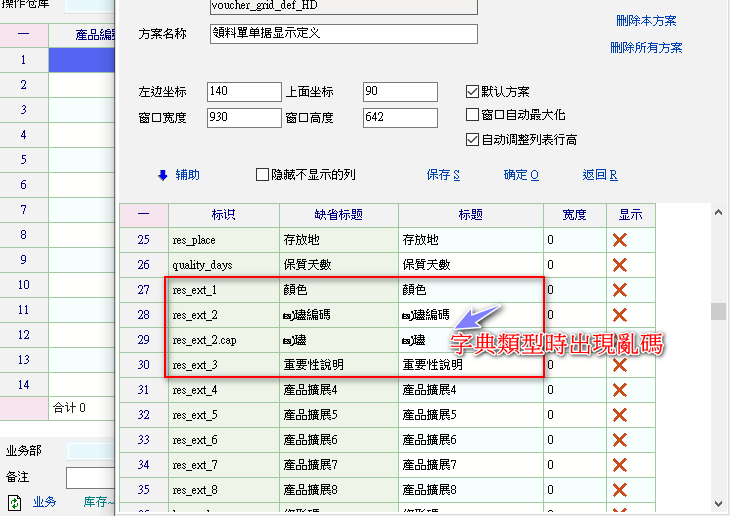730x516 pixels.
Task: Click the 确定 O link
Action: click(x=521, y=175)
